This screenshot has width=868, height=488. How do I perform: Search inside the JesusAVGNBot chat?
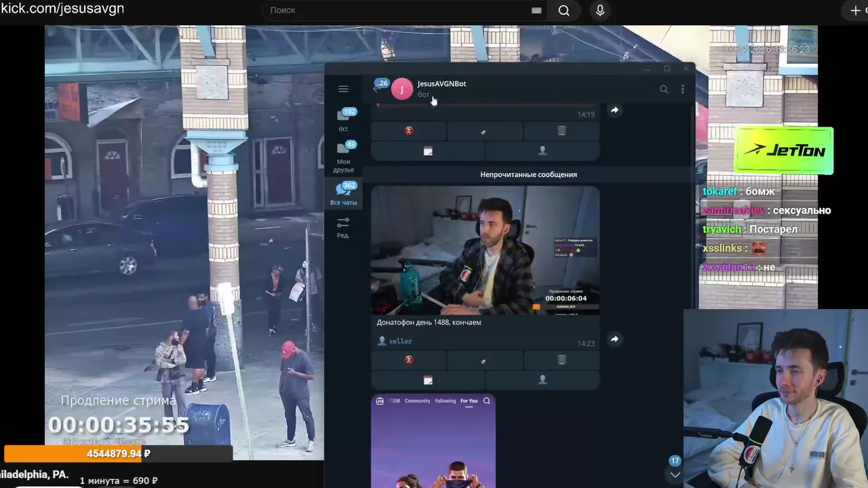click(x=664, y=89)
